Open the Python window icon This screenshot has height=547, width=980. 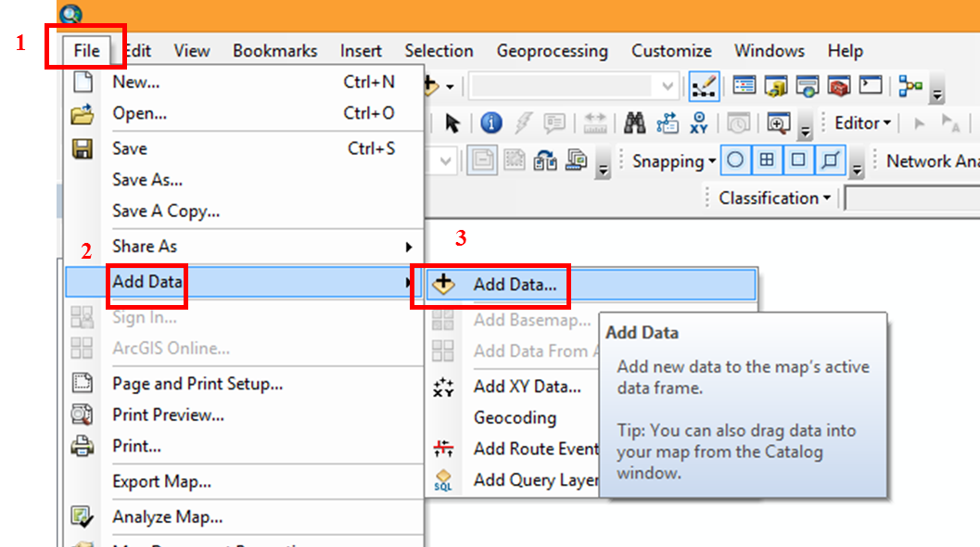(870, 86)
